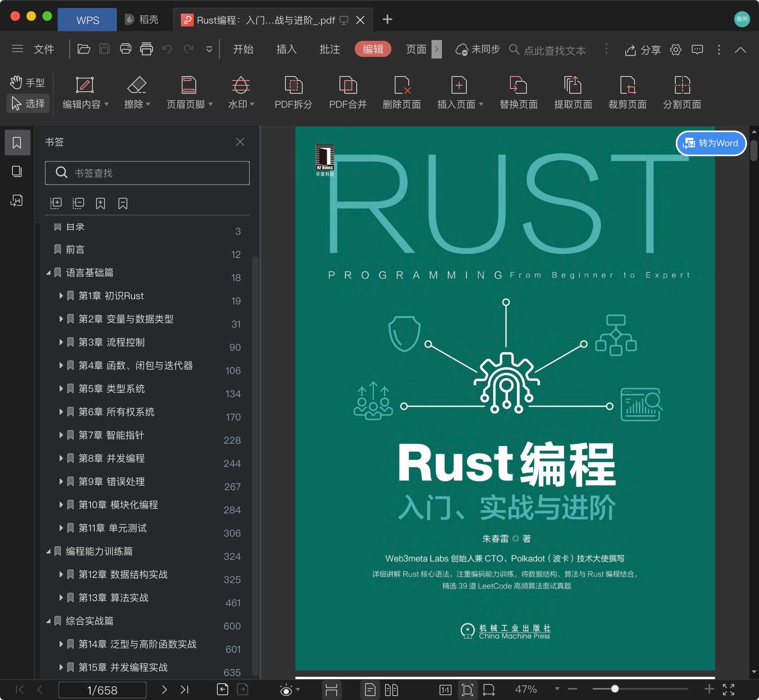Choose the 提取页面 extract page tool
This screenshot has width=759, height=700.
click(x=573, y=93)
